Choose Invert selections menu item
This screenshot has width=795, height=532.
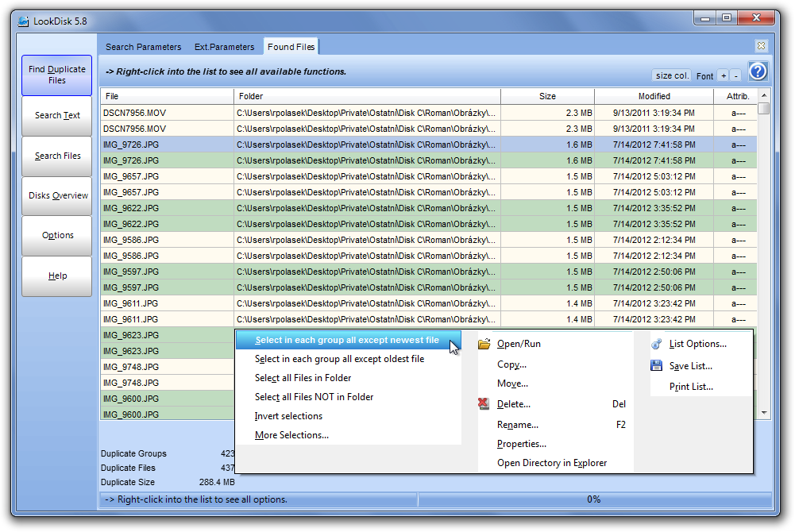tap(349, 416)
